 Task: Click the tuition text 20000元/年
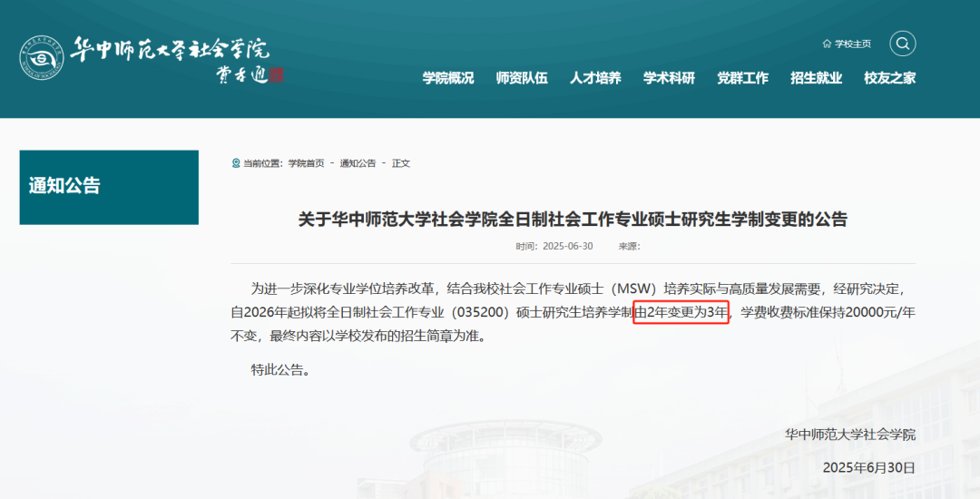pos(880,311)
